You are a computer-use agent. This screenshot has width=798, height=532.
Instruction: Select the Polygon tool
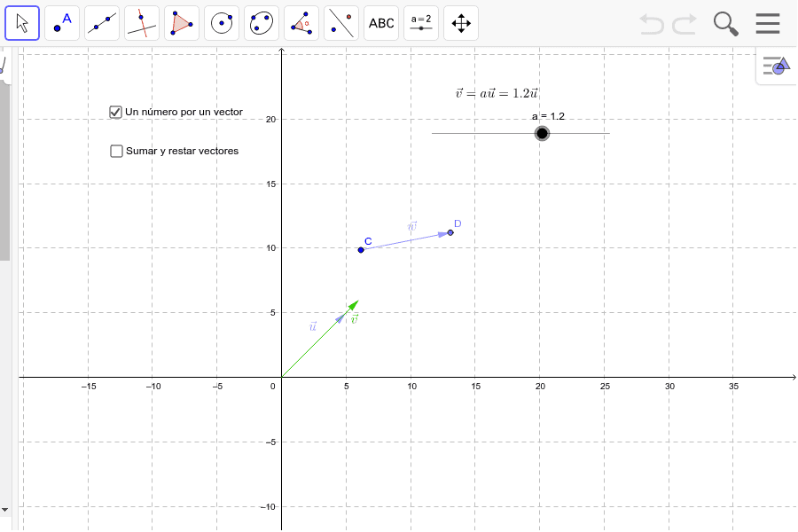pos(182,23)
